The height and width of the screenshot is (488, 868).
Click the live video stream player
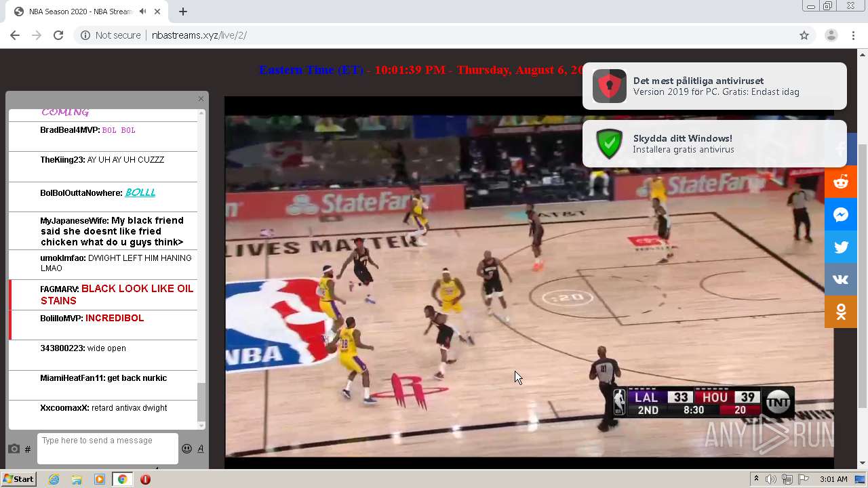coord(529,281)
